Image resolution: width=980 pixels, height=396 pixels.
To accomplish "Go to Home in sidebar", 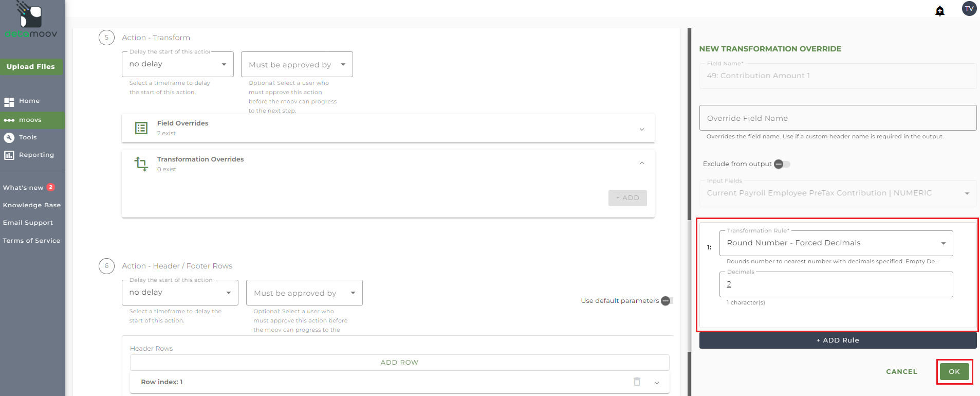I will [29, 101].
